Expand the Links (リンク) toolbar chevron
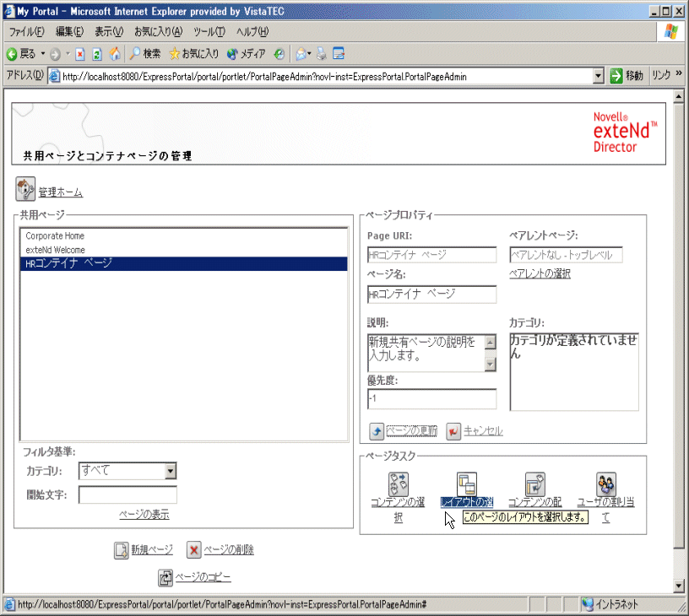The image size is (689, 616). click(x=679, y=73)
